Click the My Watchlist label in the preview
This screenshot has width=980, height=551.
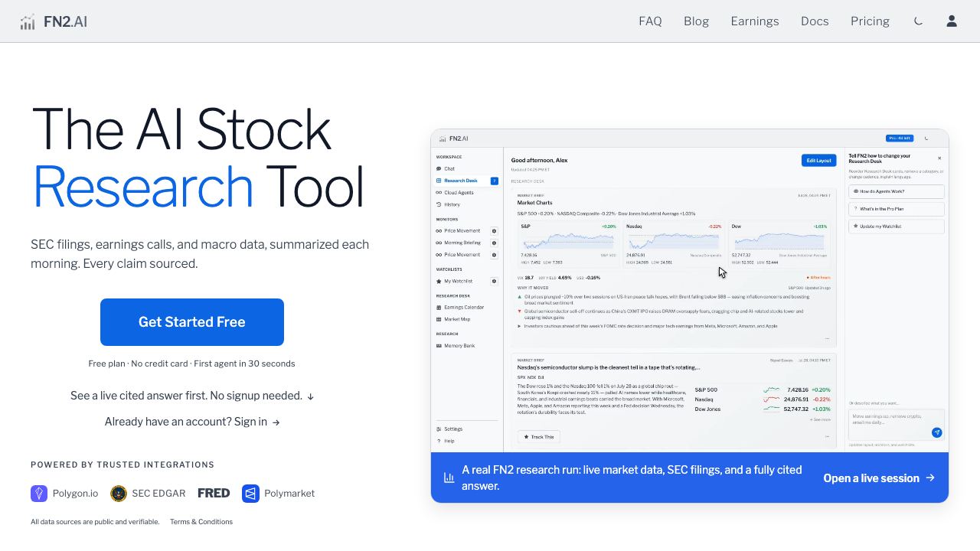(x=459, y=281)
